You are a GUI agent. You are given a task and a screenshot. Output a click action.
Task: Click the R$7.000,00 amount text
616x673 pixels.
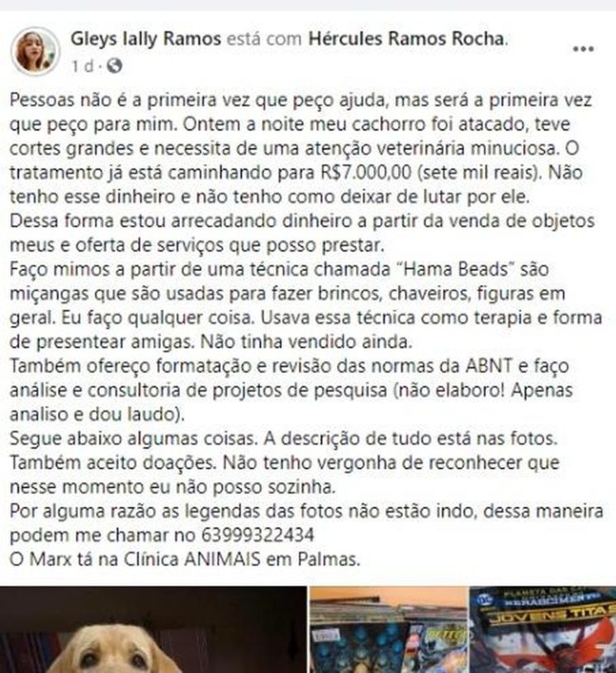pyautogui.click(x=366, y=173)
